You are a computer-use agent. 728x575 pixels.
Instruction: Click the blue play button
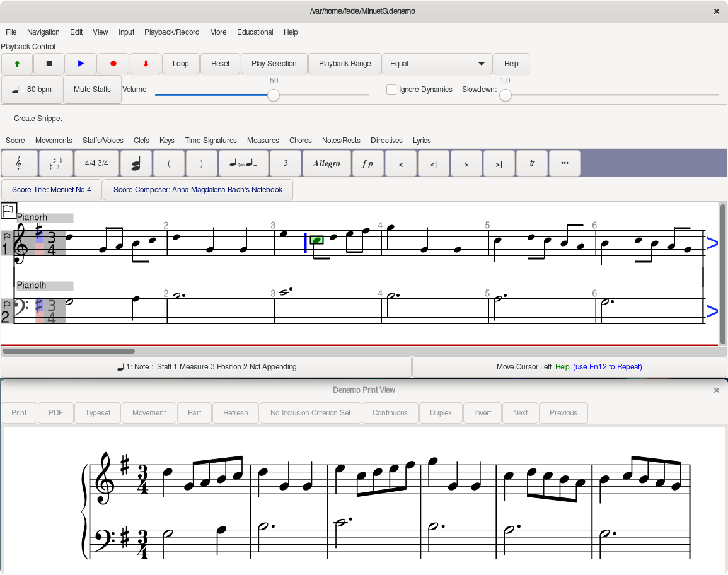(81, 64)
